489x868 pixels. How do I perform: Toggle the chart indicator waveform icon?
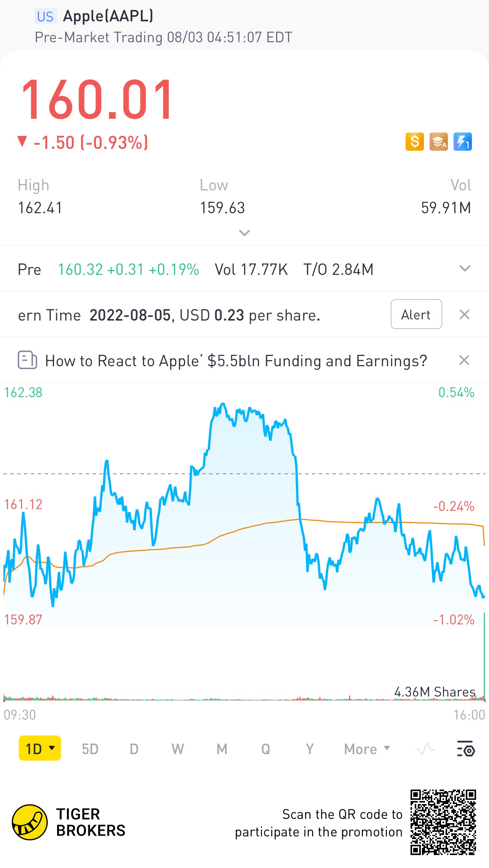coord(425,748)
